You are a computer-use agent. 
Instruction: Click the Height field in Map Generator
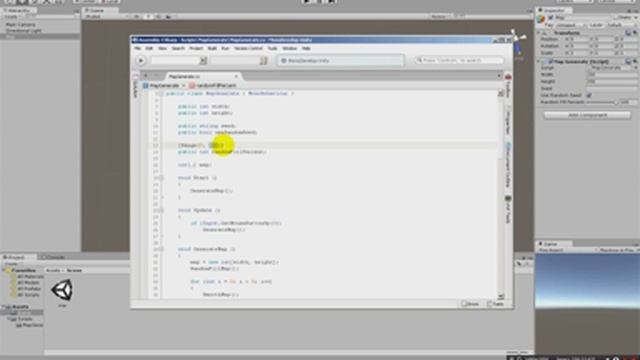611,82
